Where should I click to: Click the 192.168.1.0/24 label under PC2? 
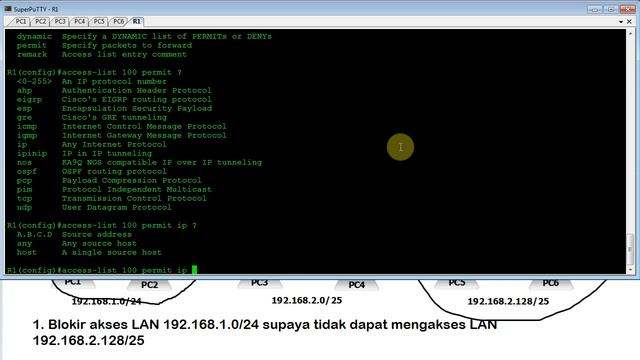point(107,301)
